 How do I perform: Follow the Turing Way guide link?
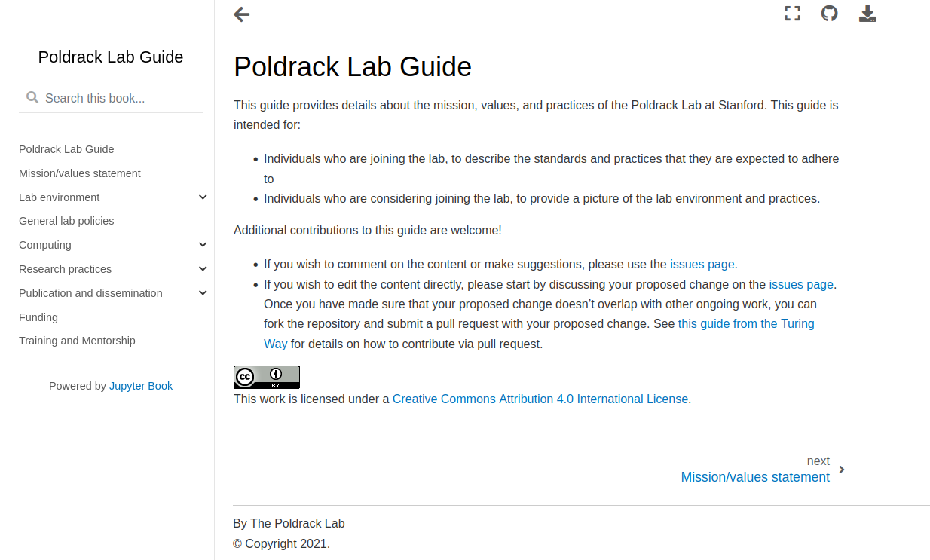pos(745,324)
